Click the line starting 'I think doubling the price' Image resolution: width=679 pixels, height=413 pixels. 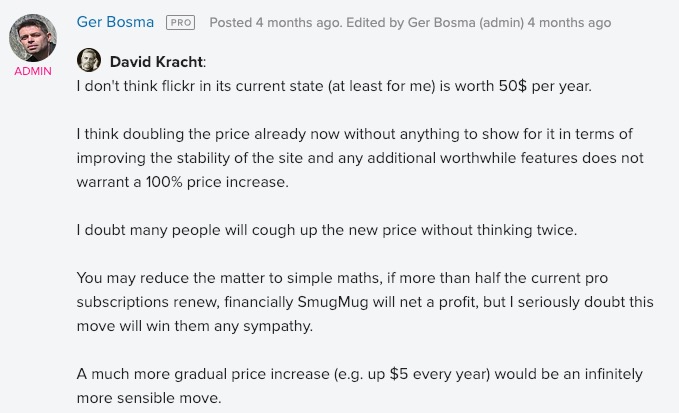pyautogui.click(x=355, y=134)
